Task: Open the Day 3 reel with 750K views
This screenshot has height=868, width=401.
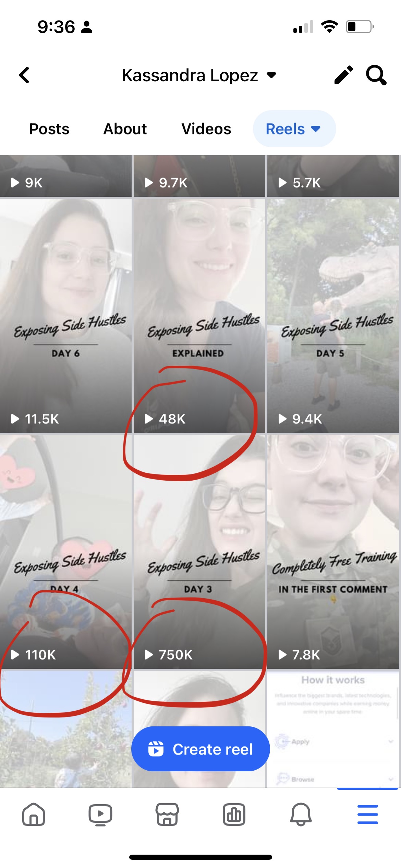Action: pos(199,551)
